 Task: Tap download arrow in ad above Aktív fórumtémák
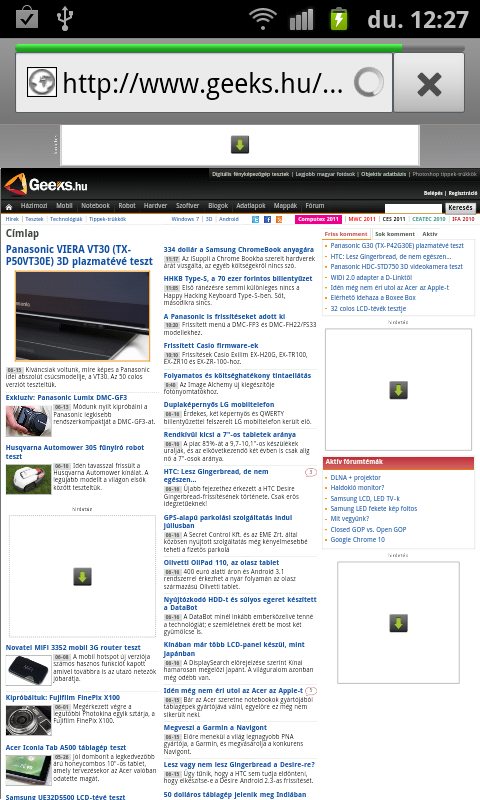coord(398,390)
